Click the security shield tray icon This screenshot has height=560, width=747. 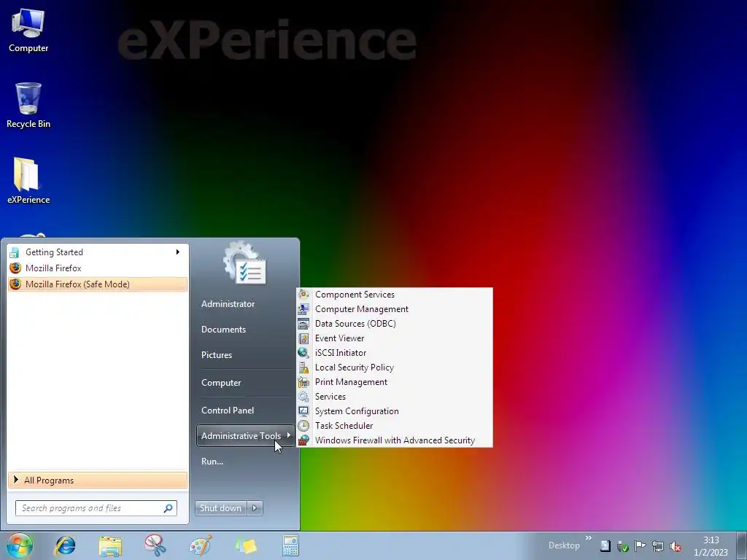click(x=623, y=546)
